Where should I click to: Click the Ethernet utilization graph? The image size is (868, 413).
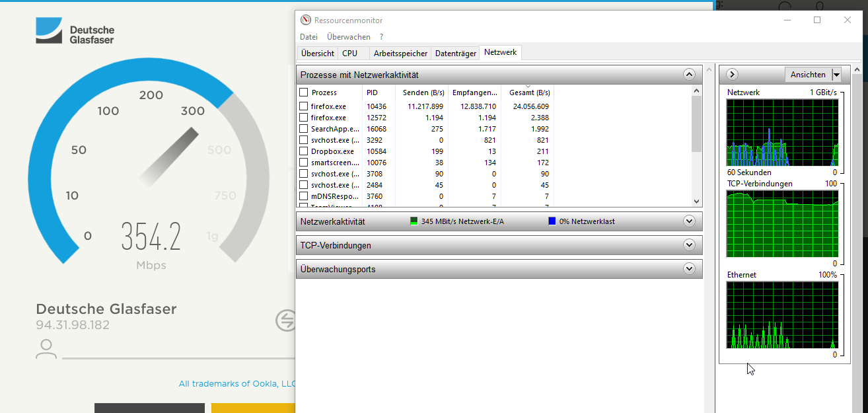point(782,315)
